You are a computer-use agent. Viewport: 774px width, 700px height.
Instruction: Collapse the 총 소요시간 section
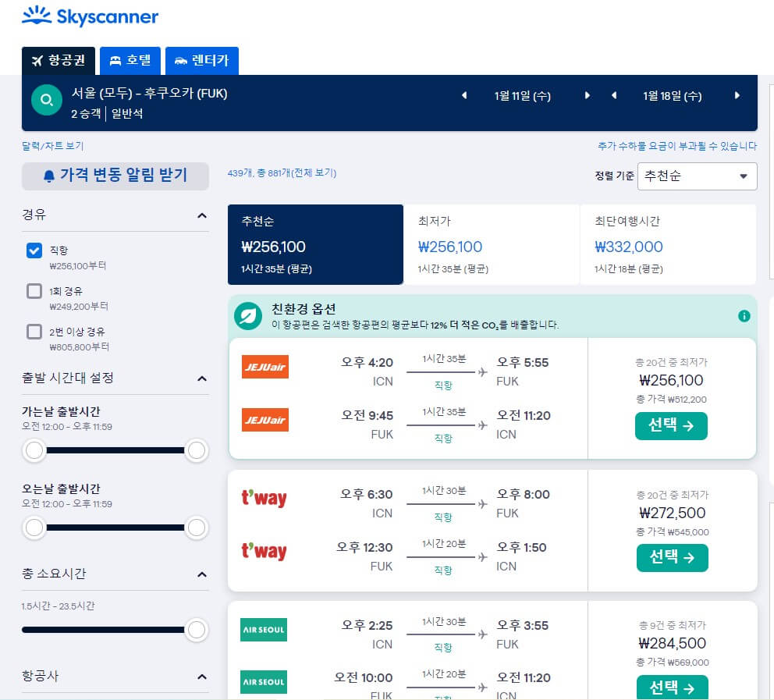point(202,574)
